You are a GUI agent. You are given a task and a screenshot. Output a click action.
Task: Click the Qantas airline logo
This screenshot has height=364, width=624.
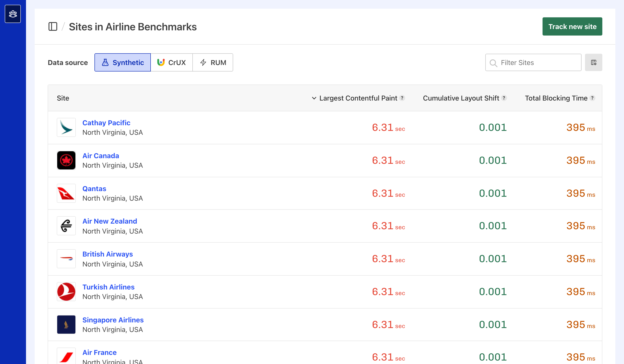[x=66, y=193]
